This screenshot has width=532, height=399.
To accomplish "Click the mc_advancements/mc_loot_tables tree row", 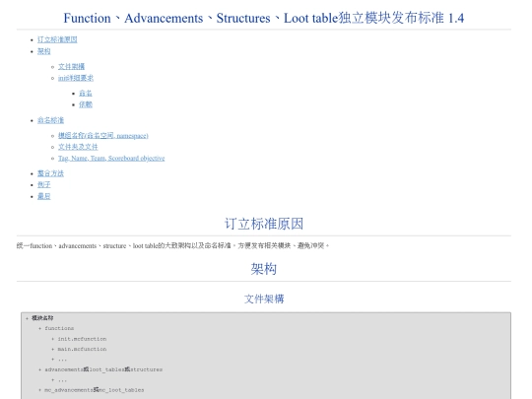I will pos(94,390).
